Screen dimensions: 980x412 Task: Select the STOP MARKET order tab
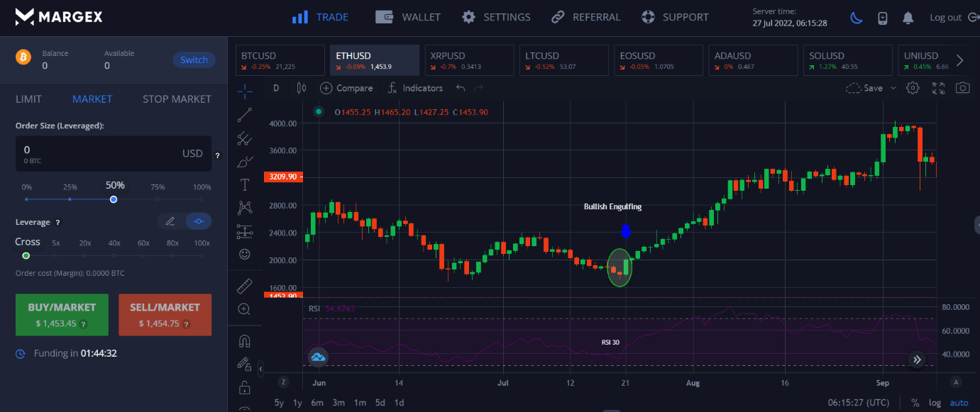(x=177, y=99)
